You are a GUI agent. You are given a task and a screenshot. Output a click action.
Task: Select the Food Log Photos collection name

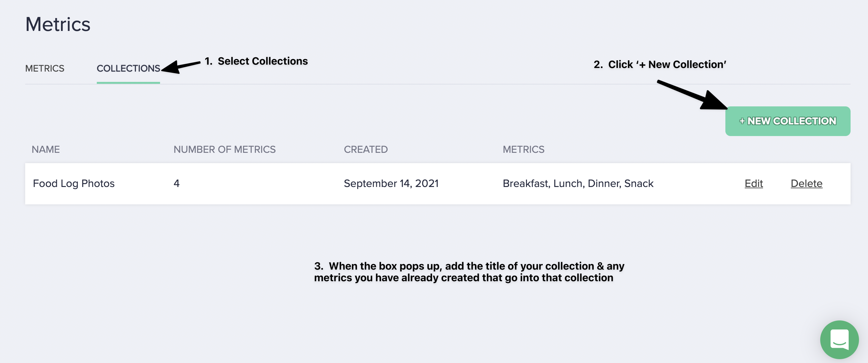pyautogui.click(x=74, y=183)
